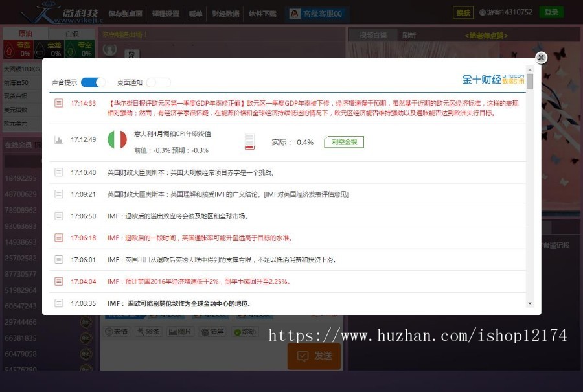
Task: Click the red news about 英国2016年经济增速
Action: click(199, 282)
